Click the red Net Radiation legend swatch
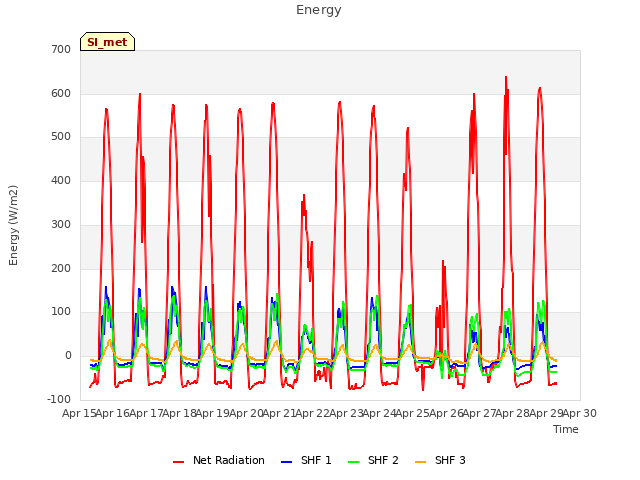Viewport: 640px width, 480px height. 178,461
